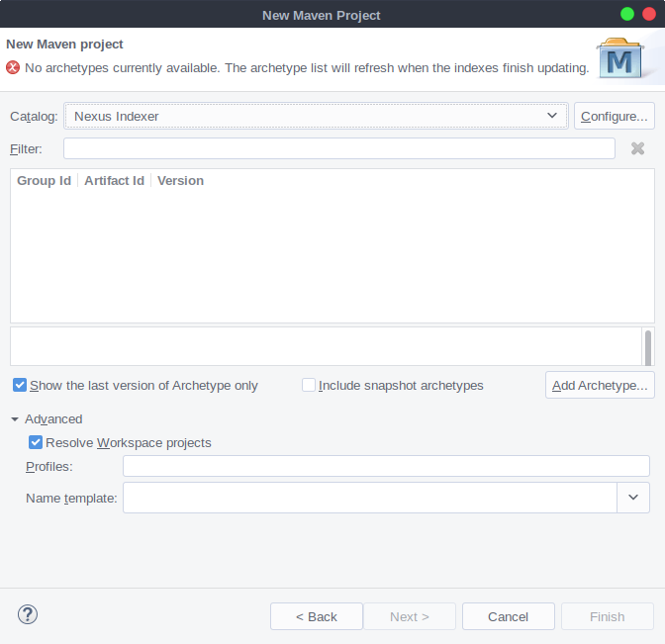The width and height of the screenshot is (665, 644).
Task: Sort by Group Id column header
Action: (x=44, y=181)
